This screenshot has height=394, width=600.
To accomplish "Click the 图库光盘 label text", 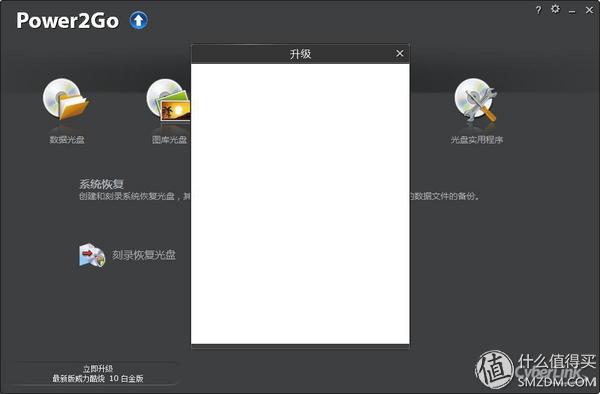I will pos(169,140).
